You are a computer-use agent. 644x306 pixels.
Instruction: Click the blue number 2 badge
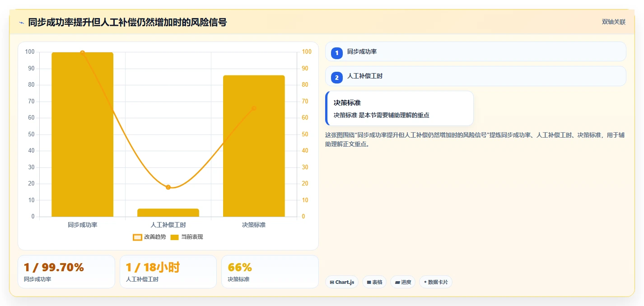tap(337, 78)
